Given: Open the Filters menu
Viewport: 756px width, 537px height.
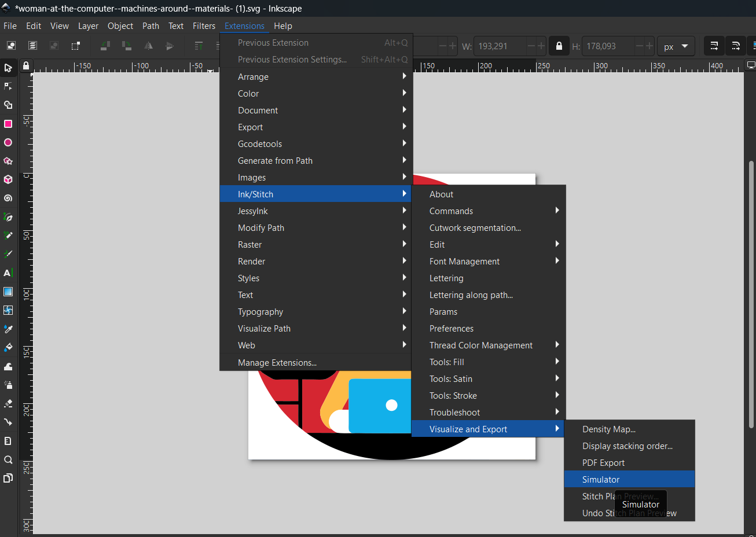Looking at the screenshot, I should (204, 25).
